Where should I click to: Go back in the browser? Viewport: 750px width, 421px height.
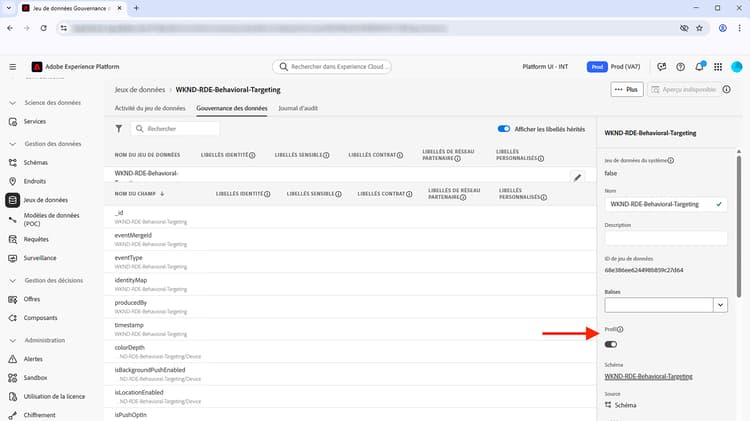tap(10, 28)
